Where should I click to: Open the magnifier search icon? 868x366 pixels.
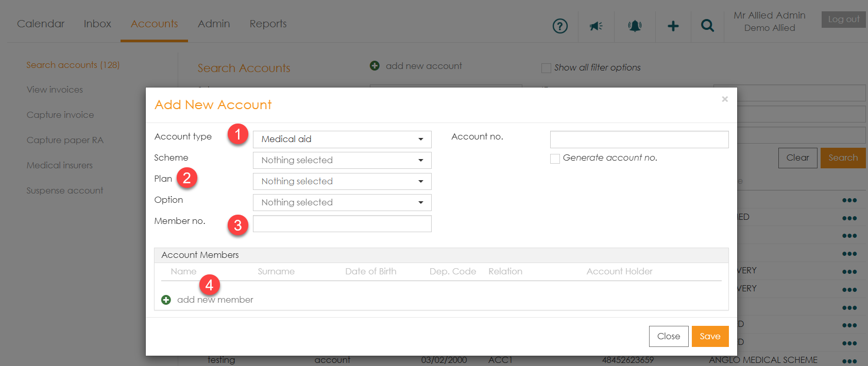[x=707, y=26]
